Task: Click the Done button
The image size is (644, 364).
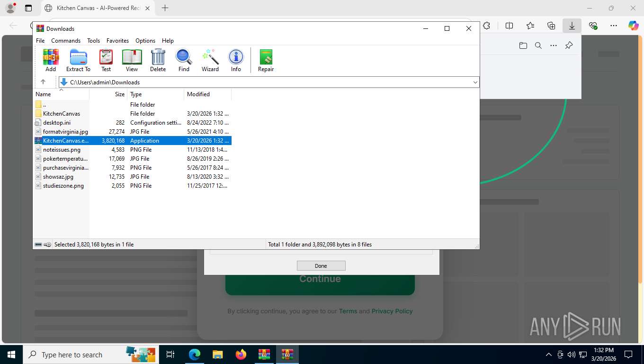Action: coord(321,266)
